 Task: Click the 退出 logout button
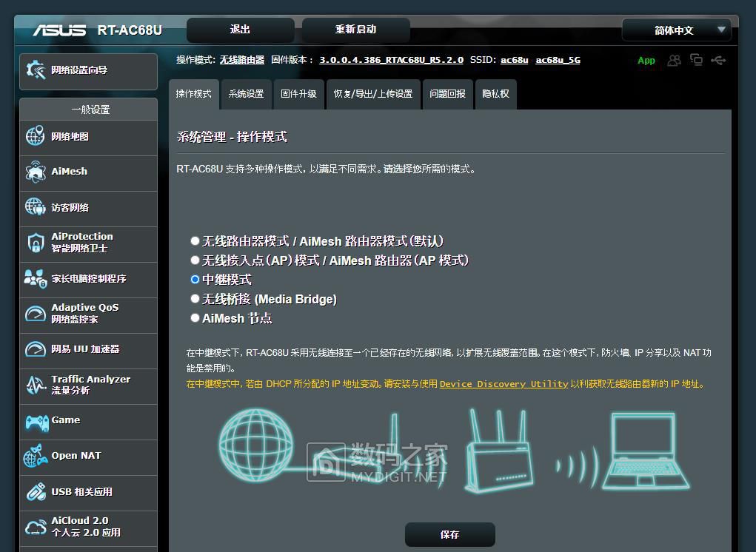[240, 30]
